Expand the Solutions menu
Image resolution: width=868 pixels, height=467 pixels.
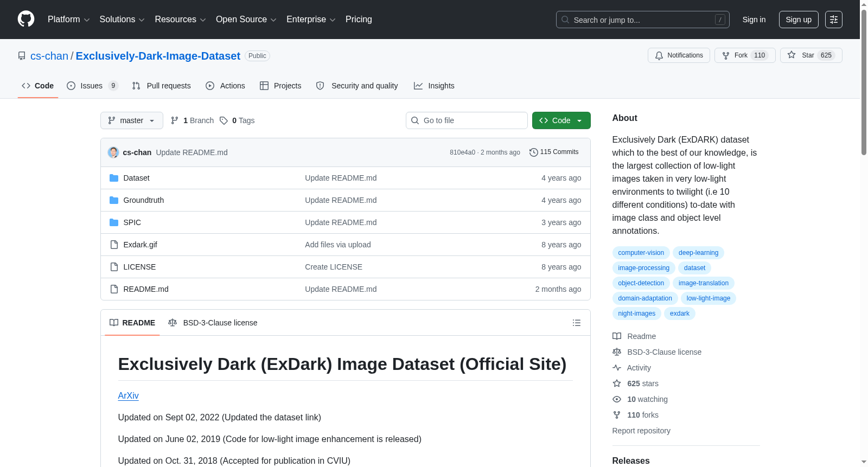pyautogui.click(x=122, y=20)
